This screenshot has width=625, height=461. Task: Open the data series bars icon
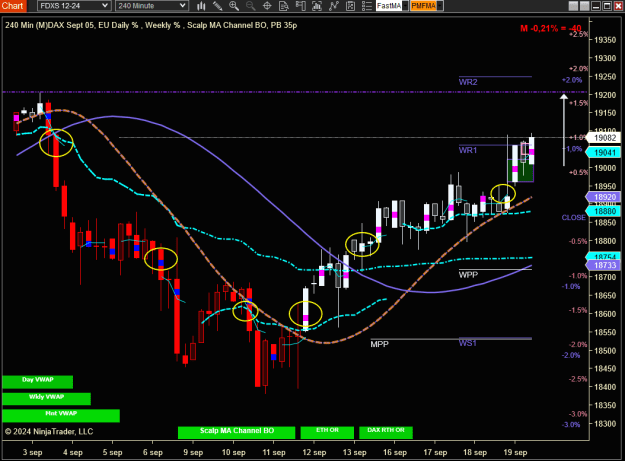(x=317, y=6)
